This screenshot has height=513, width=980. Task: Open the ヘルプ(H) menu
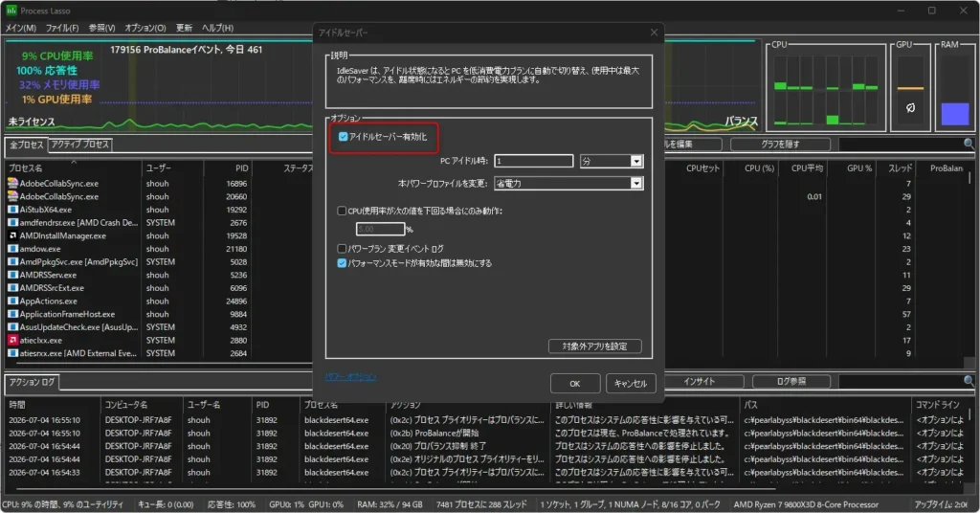(x=217, y=28)
